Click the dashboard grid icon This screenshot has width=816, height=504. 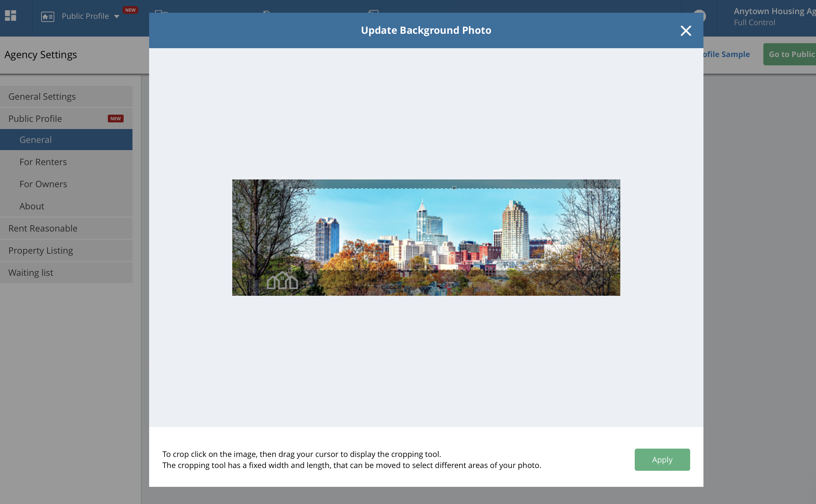[11, 16]
